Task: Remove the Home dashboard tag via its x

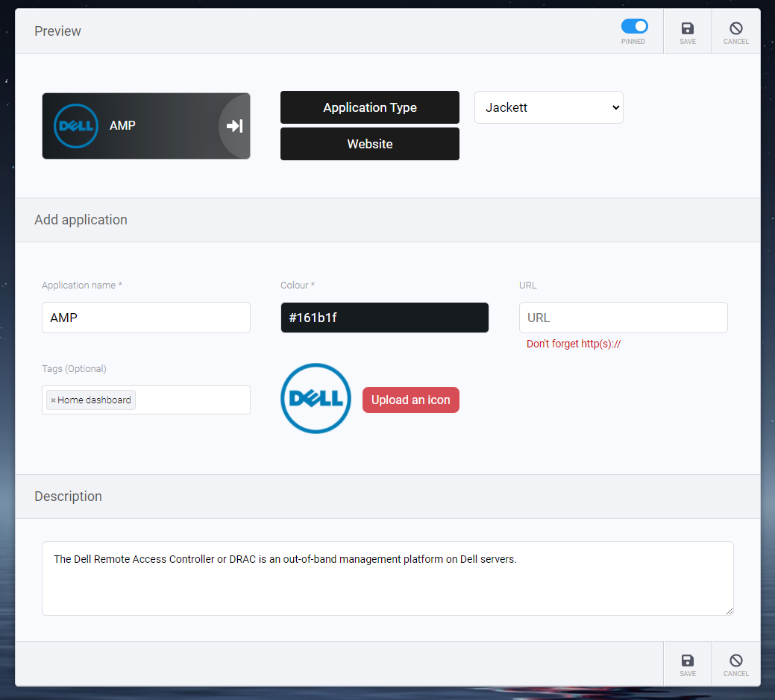Action: click(x=51, y=400)
